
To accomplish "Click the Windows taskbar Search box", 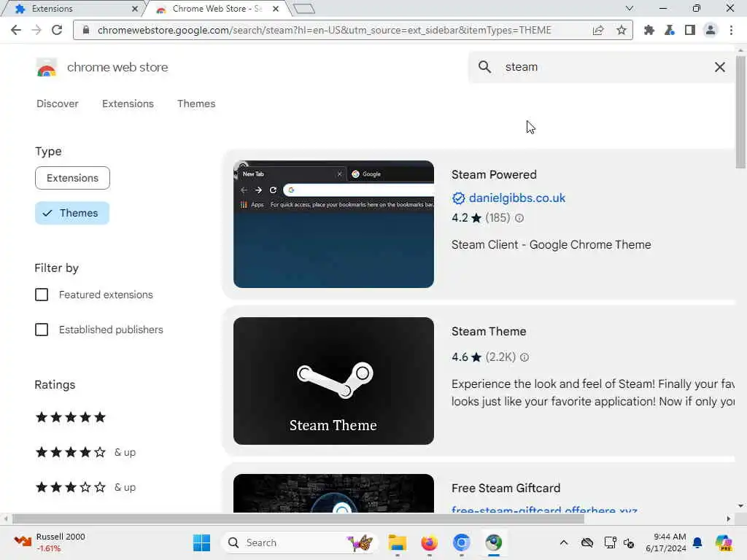I will (300, 542).
